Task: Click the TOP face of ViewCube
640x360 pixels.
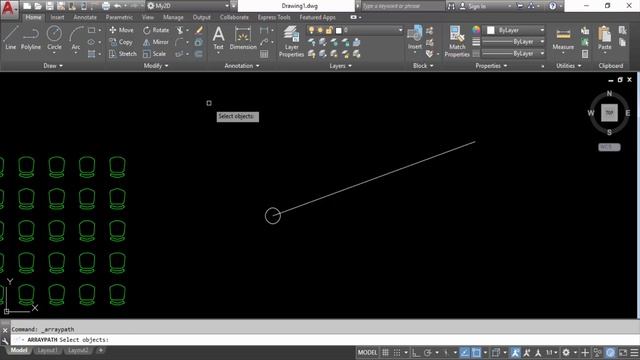Action: pyautogui.click(x=609, y=113)
